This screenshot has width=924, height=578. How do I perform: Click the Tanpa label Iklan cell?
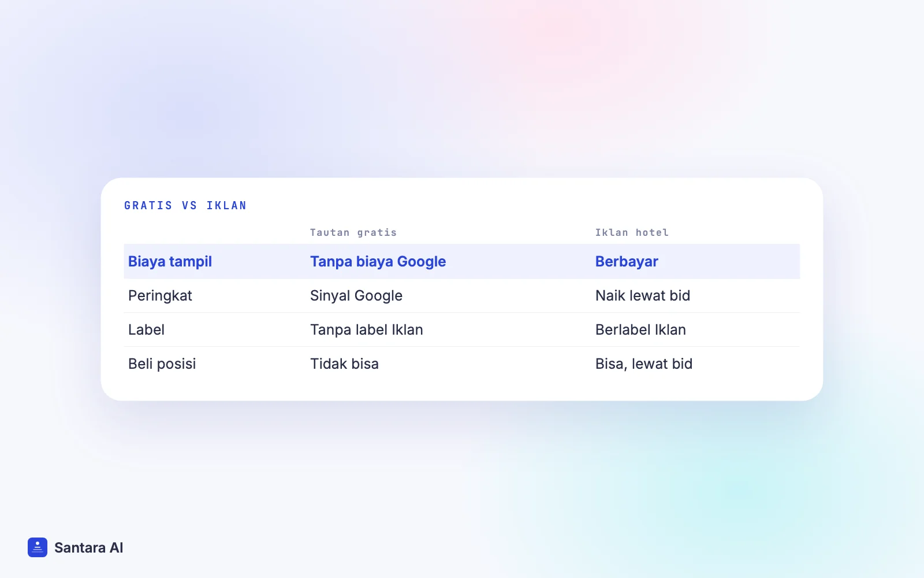(x=367, y=329)
